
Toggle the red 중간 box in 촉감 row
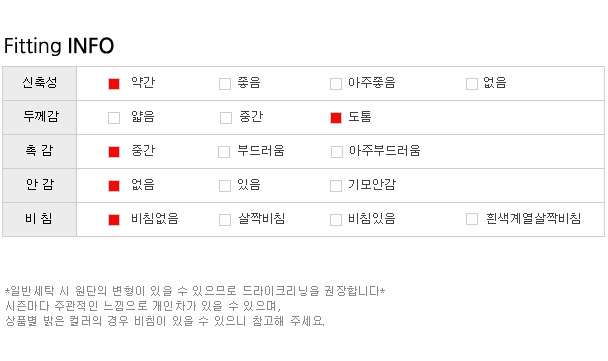pos(114,152)
